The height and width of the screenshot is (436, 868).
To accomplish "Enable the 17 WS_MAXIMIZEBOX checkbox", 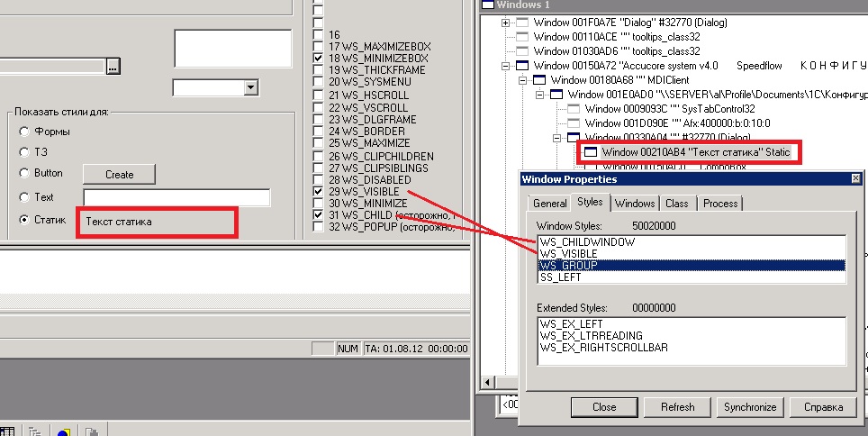I will pyautogui.click(x=318, y=46).
